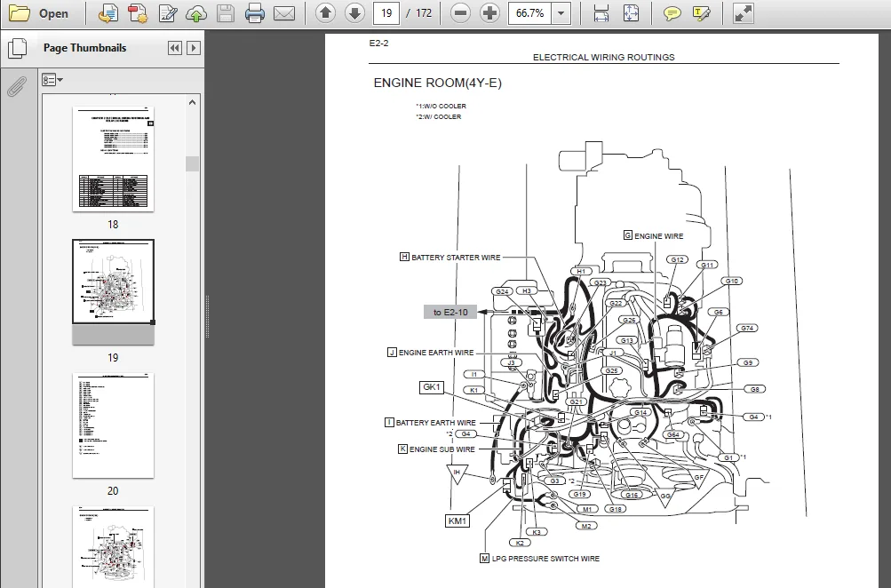
Task: Click the IH triangle marker
Action: 457,473
